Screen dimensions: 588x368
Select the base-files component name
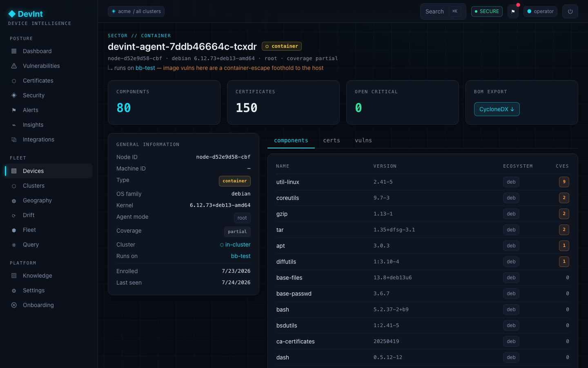[290, 278]
